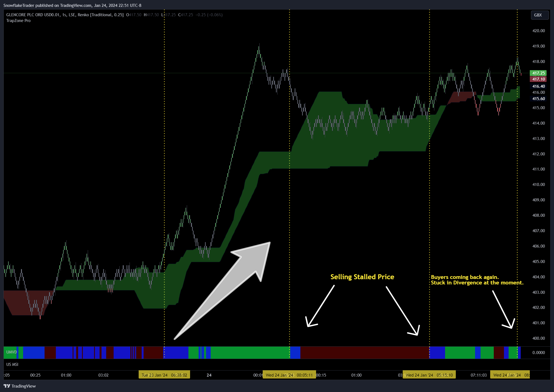
Task: Click the '24' date label on time axis
Action: (209, 375)
